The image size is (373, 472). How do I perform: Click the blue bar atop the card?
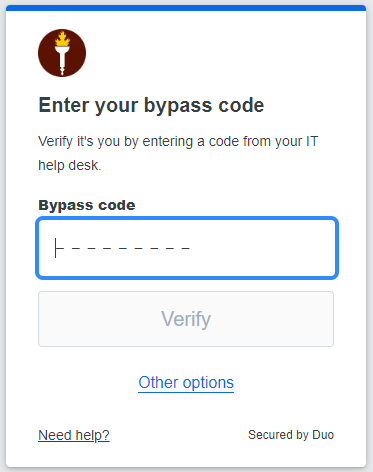click(x=186, y=8)
